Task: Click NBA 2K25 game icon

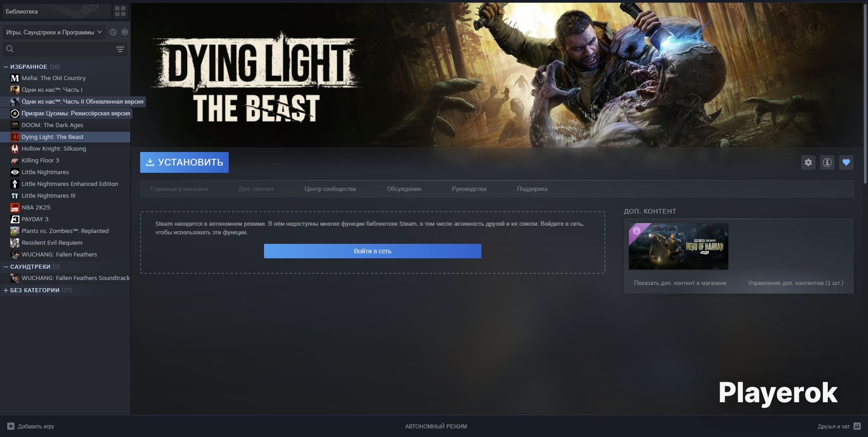Action: pos(15,208)
